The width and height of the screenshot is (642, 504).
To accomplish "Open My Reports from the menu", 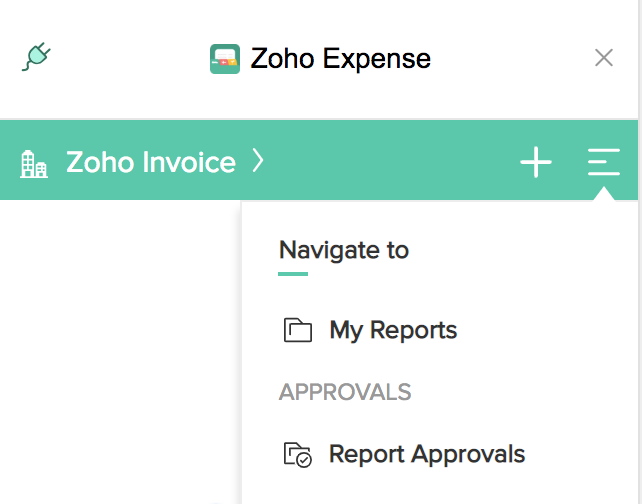I will point(393,330).
